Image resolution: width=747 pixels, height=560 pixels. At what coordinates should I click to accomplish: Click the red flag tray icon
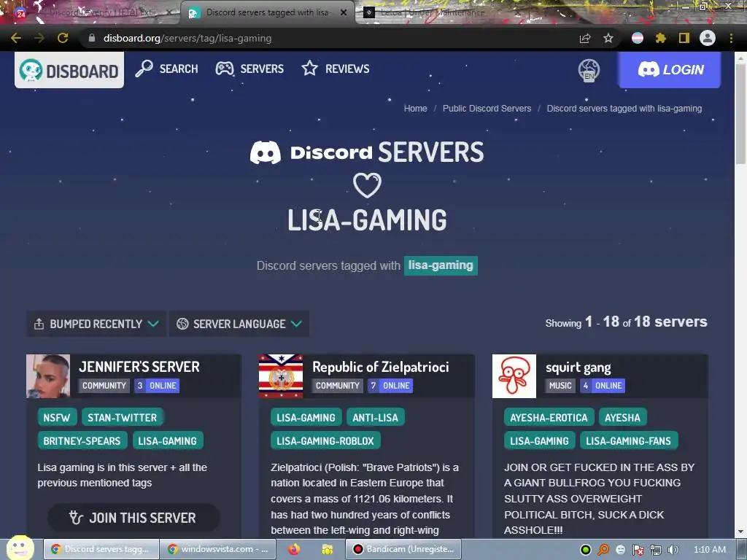[x=638, y=550]
